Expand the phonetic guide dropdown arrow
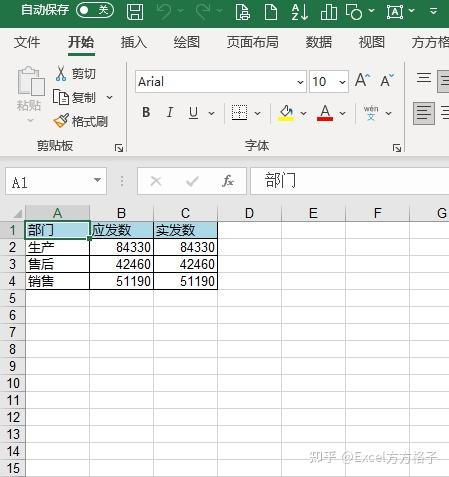449x477 pixels. tap(388, 113)
